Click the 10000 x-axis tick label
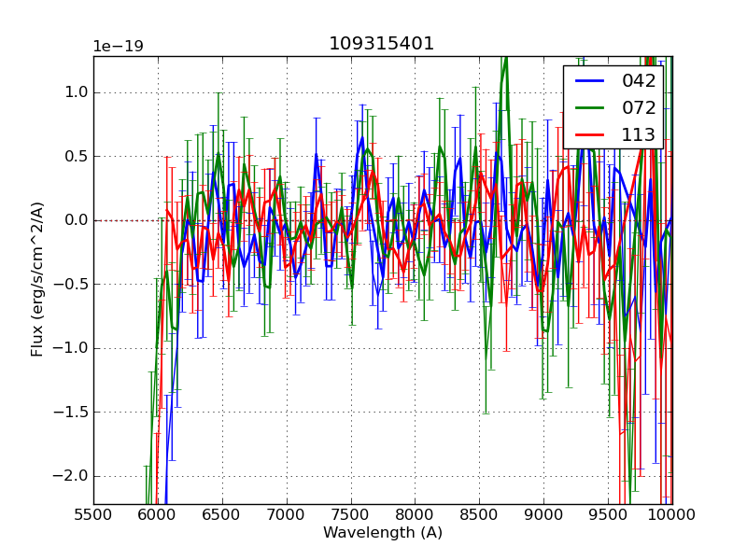 click(x=672, y=514)
